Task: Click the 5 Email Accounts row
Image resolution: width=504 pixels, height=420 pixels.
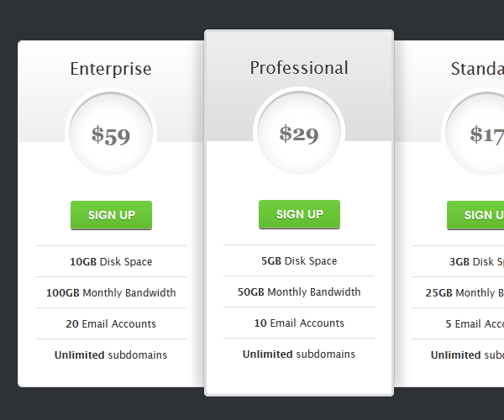Action: click(458, 324)
